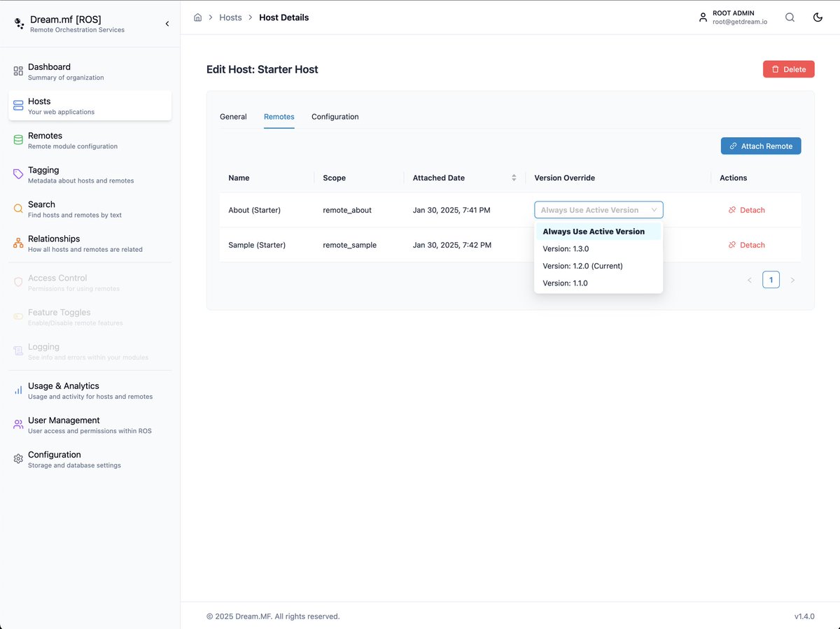
Task: Detach the Sample (Starter) remote
Action: click(746, 245)
